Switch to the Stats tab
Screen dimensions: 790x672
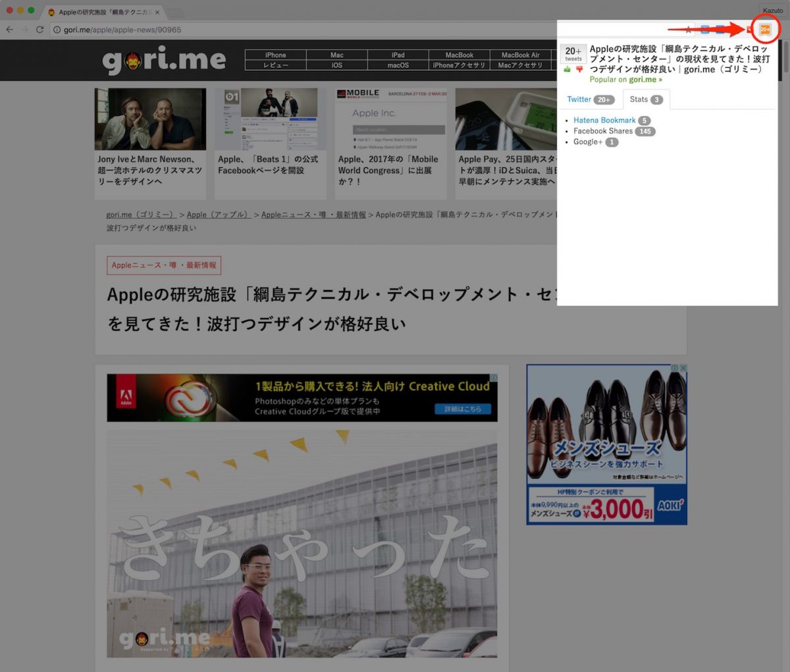[x=645, y=99]
